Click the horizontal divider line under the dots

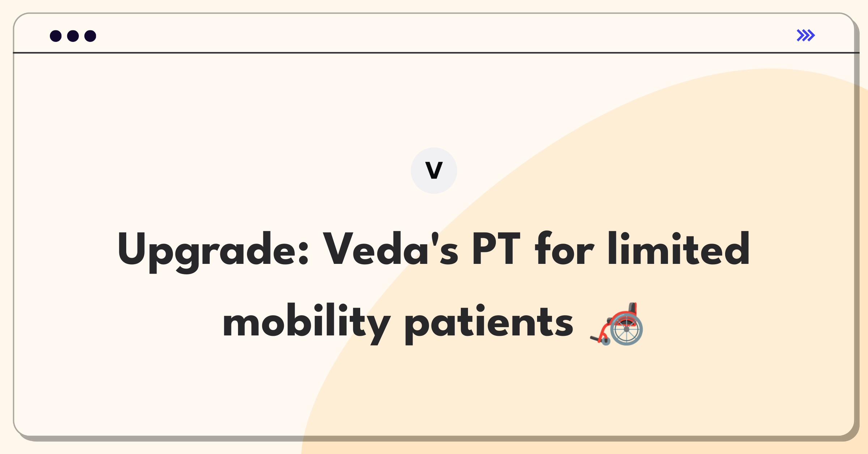436,53
